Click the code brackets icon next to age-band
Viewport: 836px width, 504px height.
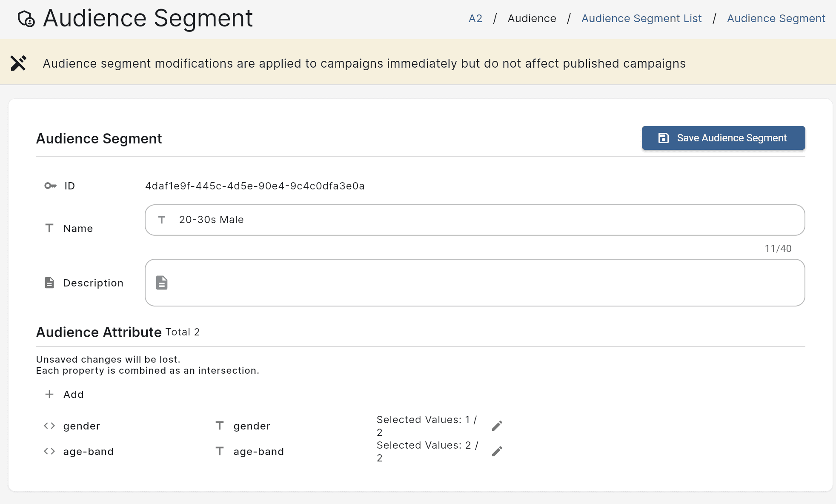click(x=49, y=451)
